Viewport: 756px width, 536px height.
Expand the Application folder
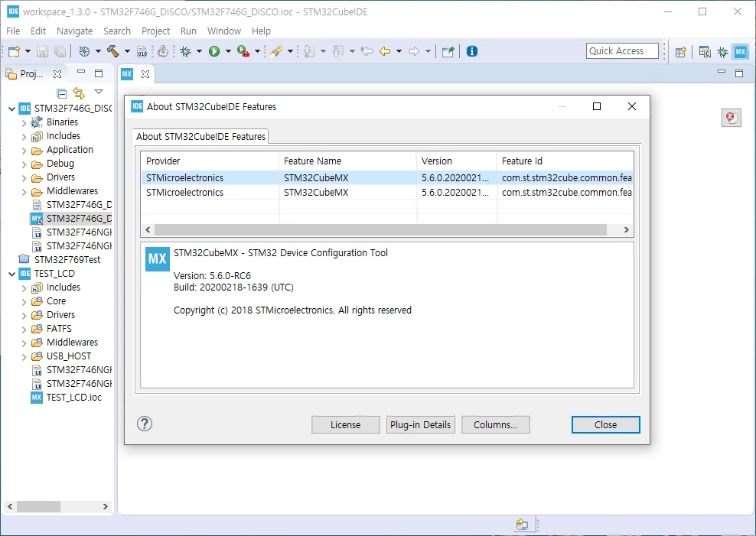tap(24, 151)
